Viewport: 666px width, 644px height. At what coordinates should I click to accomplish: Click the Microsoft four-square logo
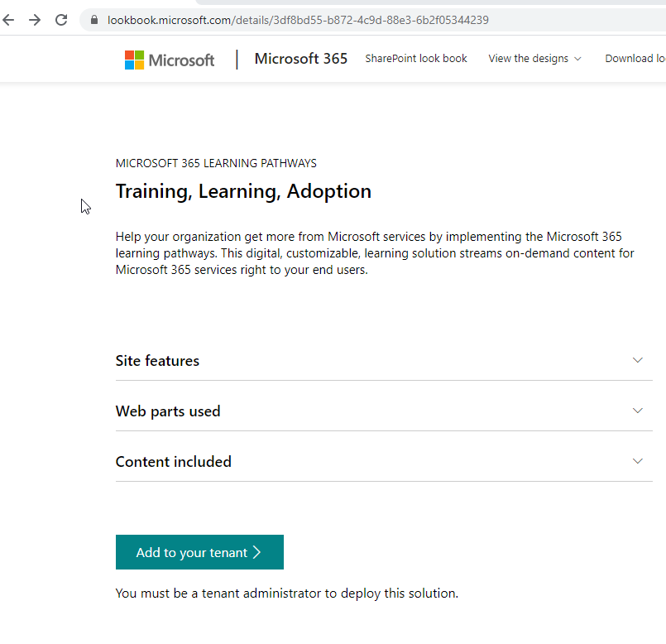[133, 59]
